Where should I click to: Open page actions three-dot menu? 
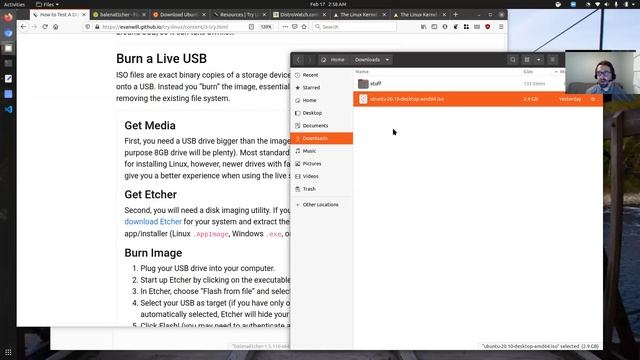click(285, 27)
